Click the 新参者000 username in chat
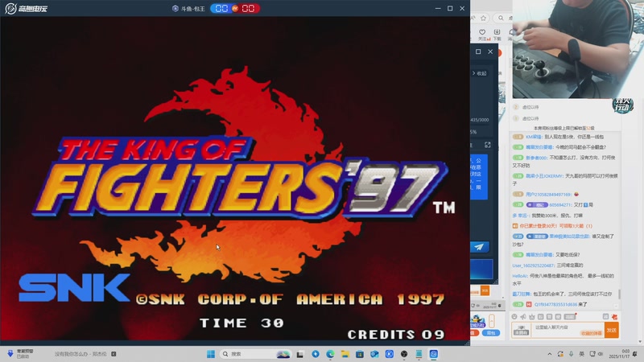 click(536, 158)
